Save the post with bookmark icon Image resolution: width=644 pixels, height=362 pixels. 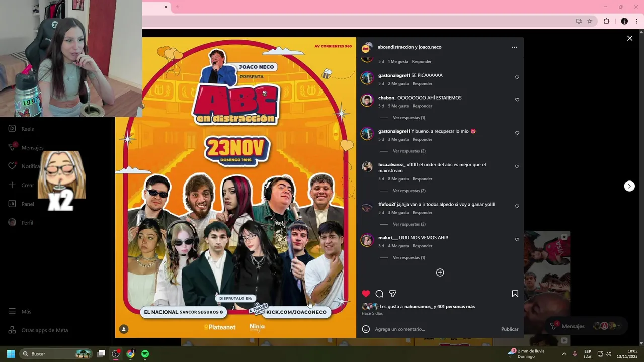tap(515, 294)
